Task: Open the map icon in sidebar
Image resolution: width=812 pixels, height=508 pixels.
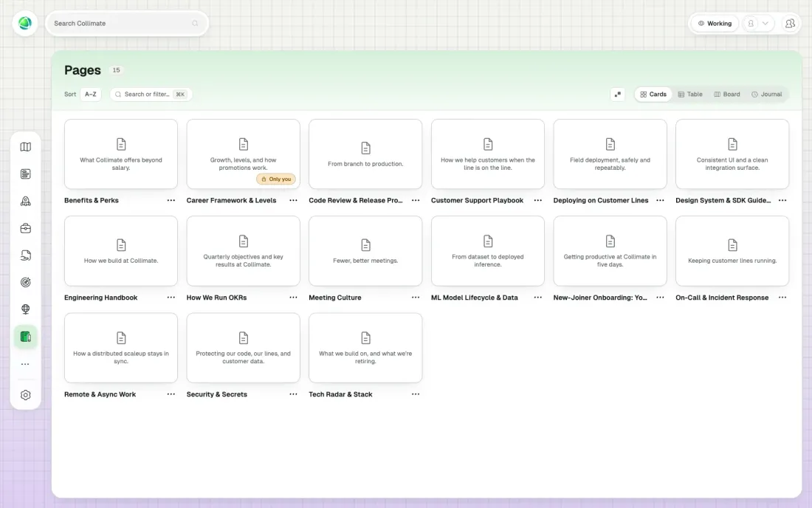Action: click(x=25, y=147)
